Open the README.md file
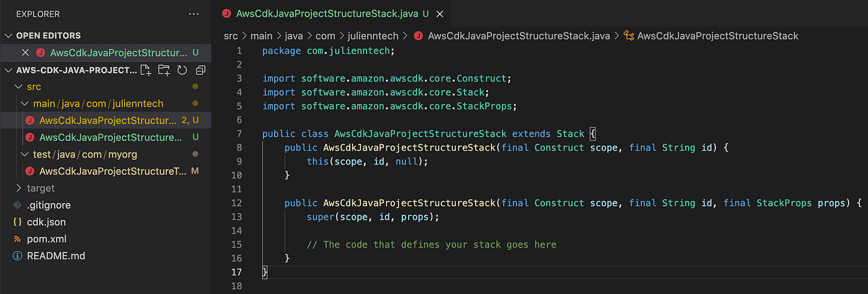 point(56,256)
